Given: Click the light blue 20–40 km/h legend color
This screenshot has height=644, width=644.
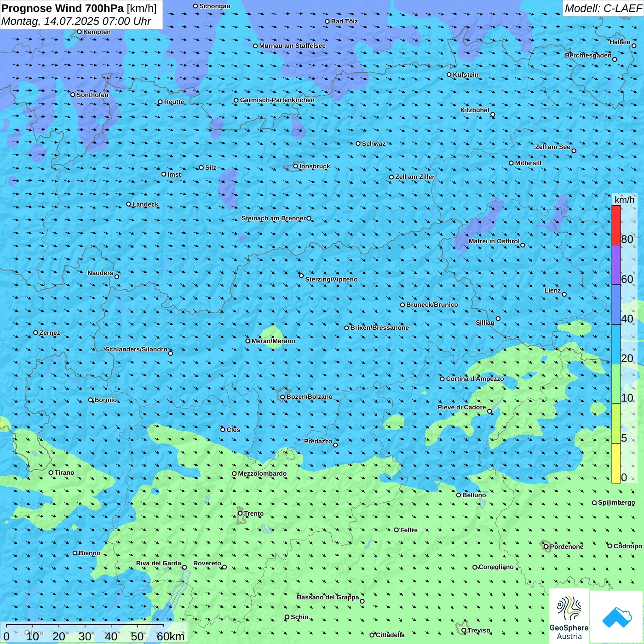Looking at the screenshot, I should [x=616, y=345].
